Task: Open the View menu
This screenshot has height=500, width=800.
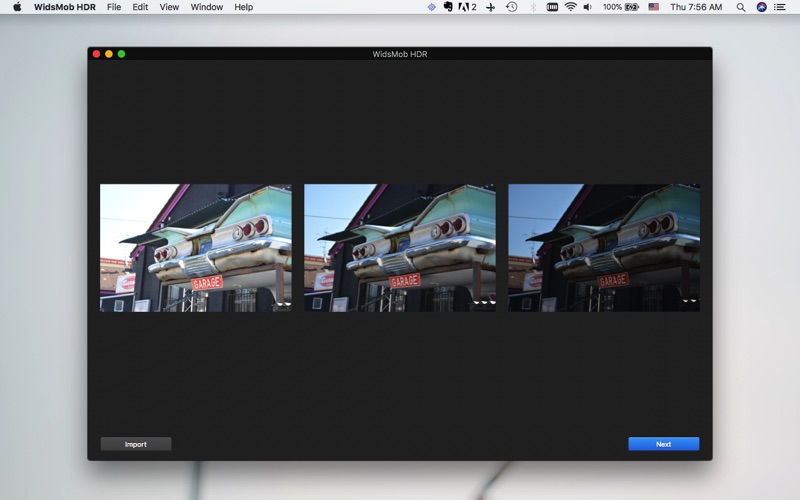Action: pos(169,7)
